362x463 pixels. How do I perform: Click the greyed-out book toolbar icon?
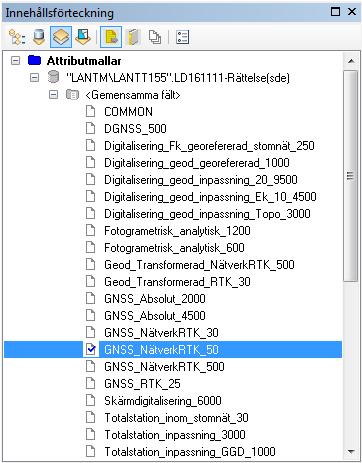point(133,37)
